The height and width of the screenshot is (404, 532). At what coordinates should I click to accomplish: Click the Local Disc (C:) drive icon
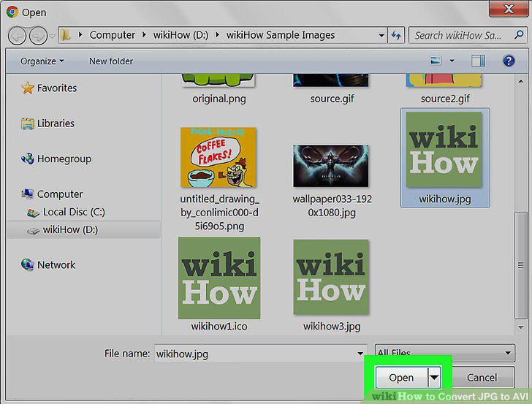tap(33, 213)
